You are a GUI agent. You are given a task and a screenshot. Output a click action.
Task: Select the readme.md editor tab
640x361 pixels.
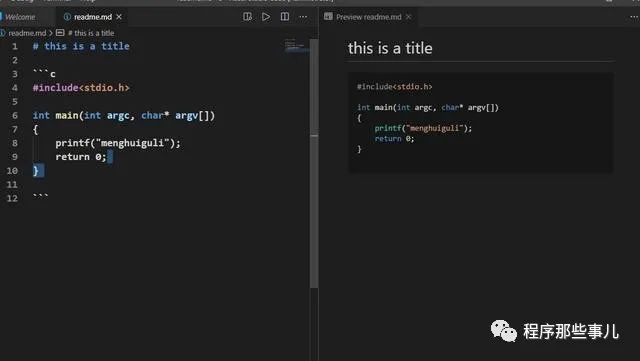93,17
